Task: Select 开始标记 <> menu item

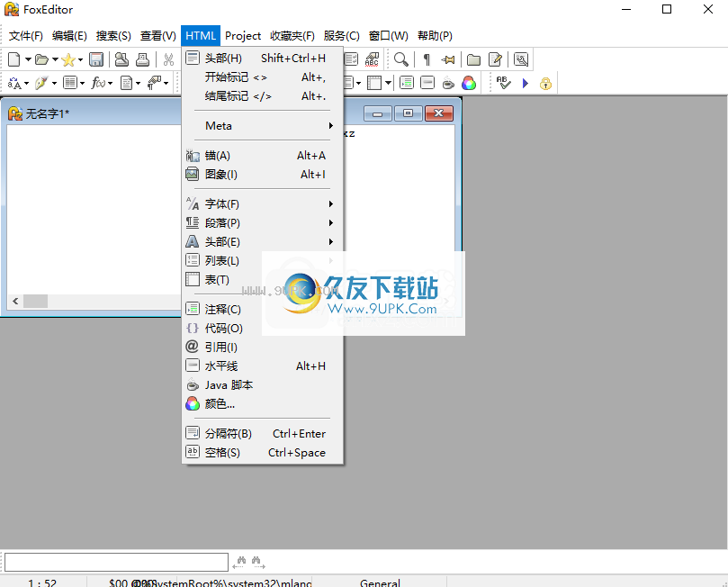Action: click(263, 77)
